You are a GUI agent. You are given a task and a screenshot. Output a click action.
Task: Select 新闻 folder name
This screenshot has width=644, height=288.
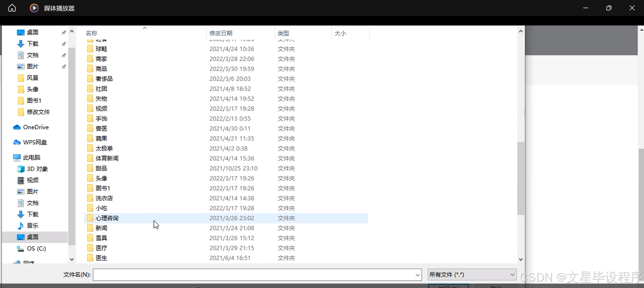(101, 228)
